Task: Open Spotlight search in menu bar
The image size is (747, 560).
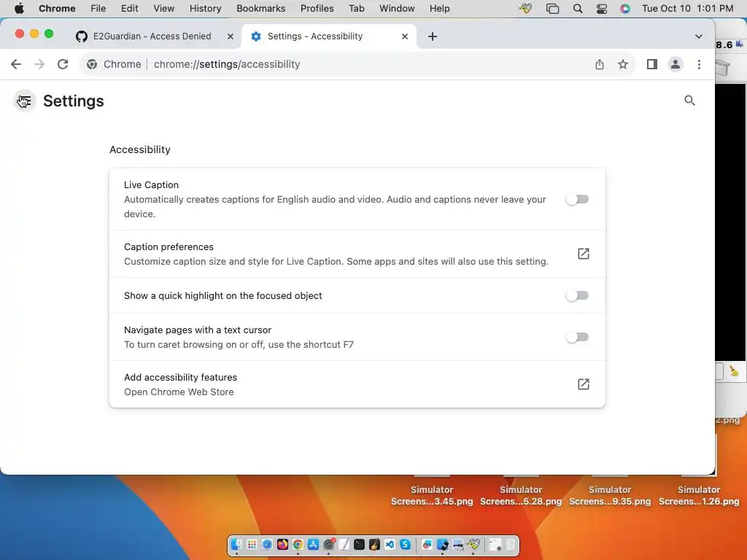Action: [x=578, y=9]
